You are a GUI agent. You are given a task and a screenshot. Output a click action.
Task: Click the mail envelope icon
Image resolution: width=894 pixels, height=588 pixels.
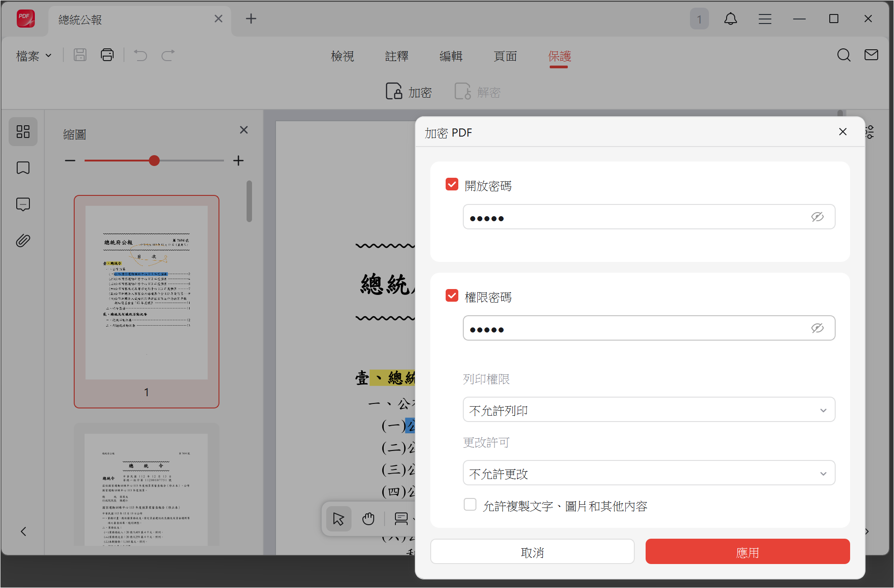pyautogui.click(x=871, y=55)
